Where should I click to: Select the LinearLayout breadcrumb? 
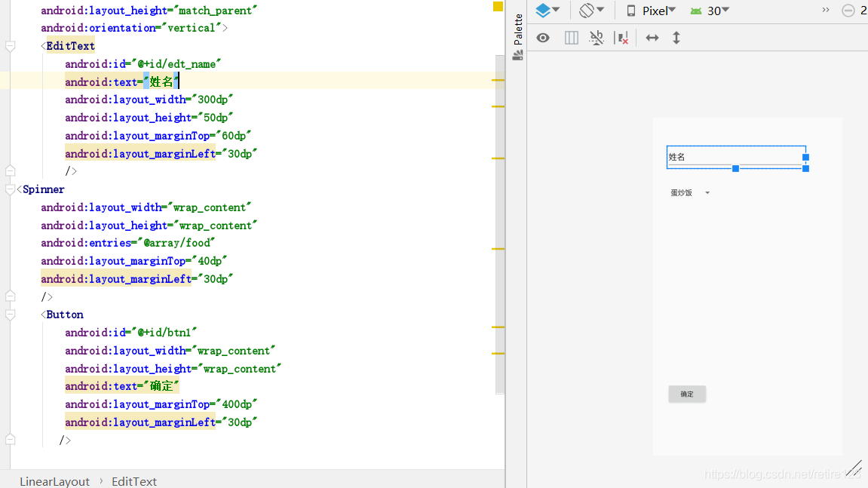(x=55, y=481)
